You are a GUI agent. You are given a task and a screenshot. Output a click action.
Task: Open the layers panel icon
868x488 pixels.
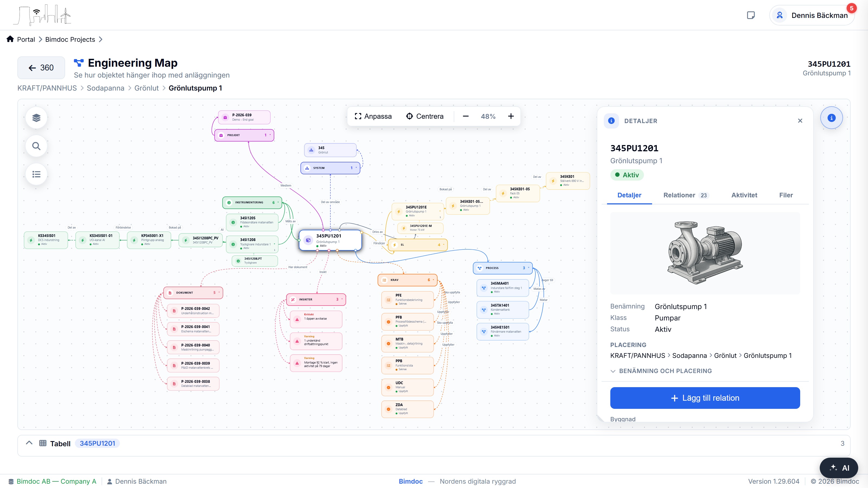36,118
